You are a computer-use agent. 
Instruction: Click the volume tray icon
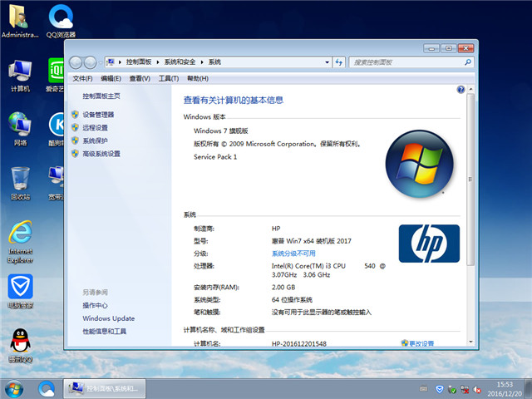coord(477,389)
